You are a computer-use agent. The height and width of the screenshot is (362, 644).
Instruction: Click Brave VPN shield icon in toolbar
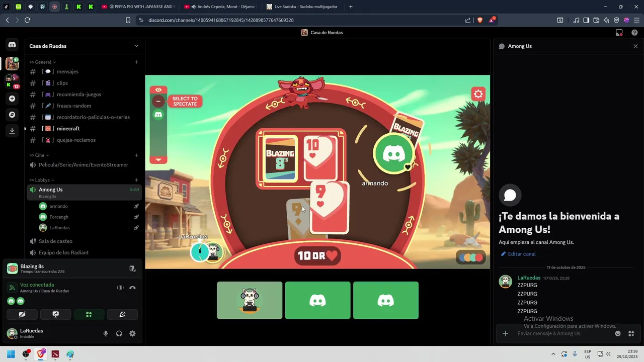click(x=616, y=20)
